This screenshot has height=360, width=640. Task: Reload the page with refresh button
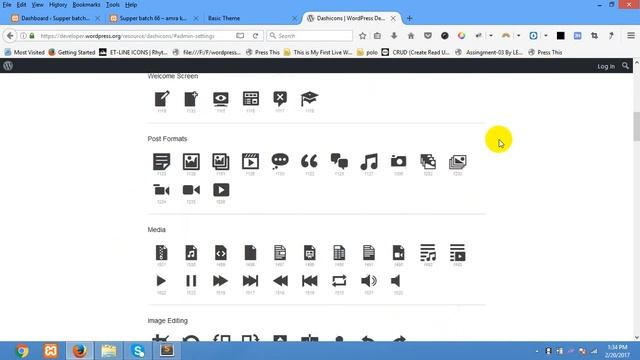(256, 36)
